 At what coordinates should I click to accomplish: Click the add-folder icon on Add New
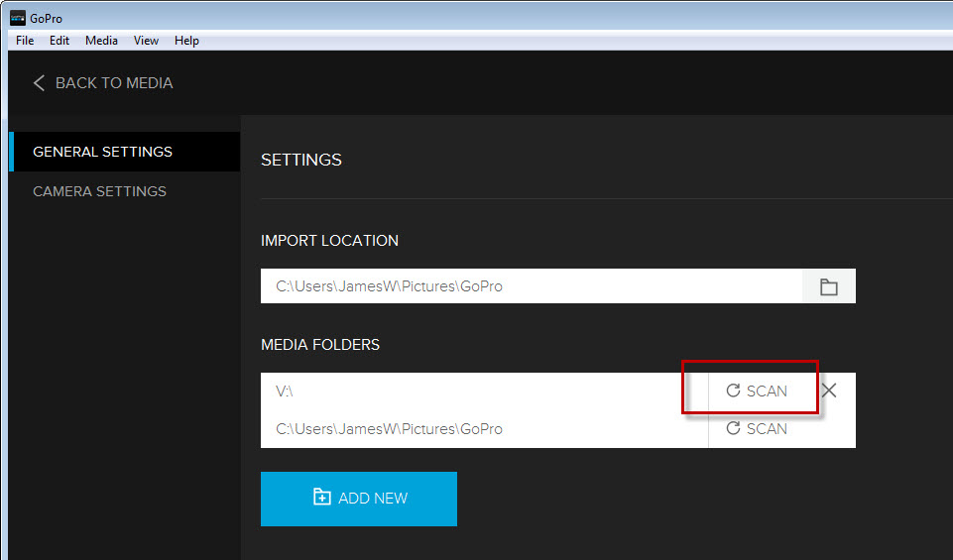321,498
